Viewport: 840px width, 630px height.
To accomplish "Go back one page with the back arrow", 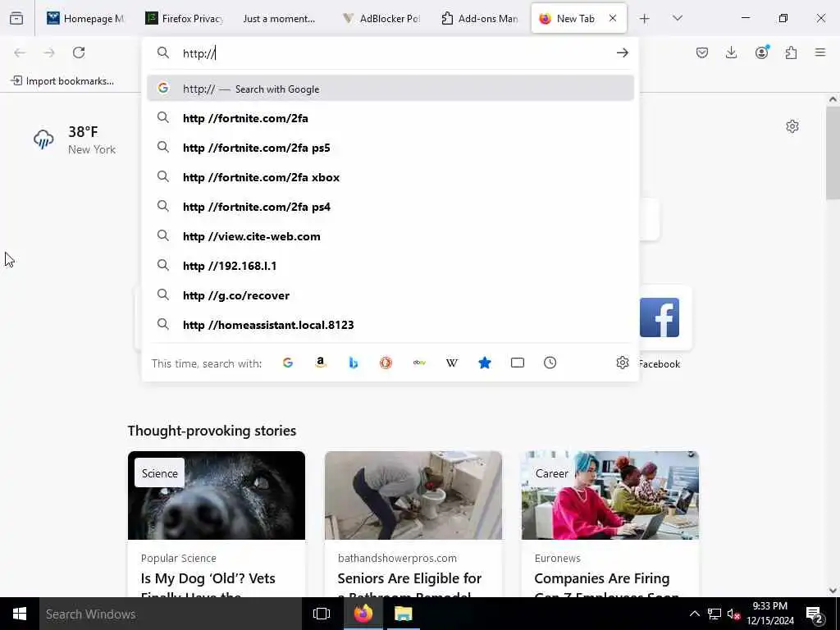I will point(20,52).
